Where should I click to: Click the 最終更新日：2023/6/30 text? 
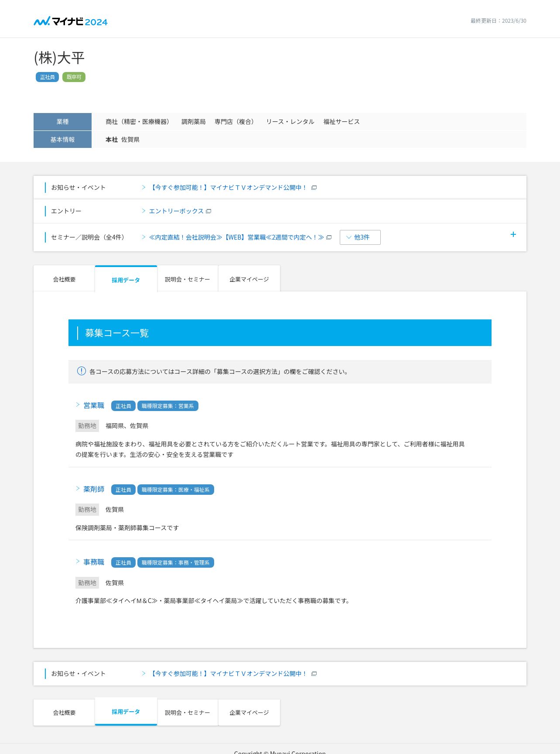coord(498,21)
